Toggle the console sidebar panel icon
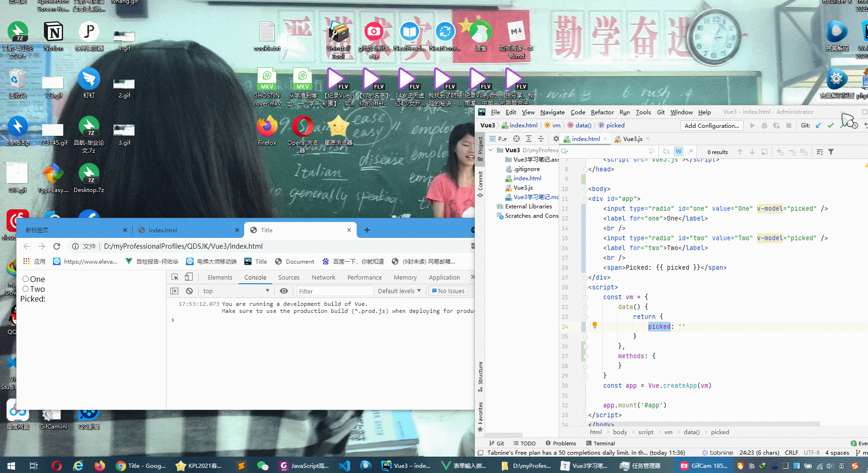 (174, 291)
